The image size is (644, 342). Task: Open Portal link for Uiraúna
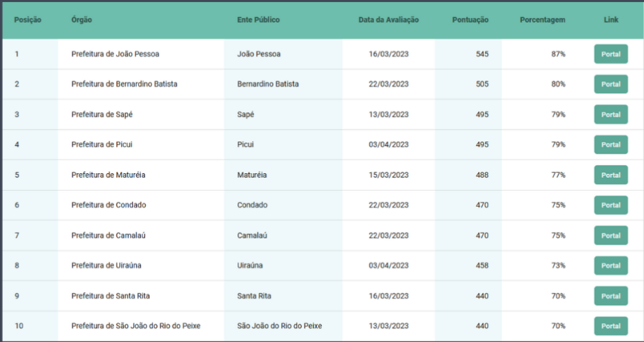coord(610,265)
